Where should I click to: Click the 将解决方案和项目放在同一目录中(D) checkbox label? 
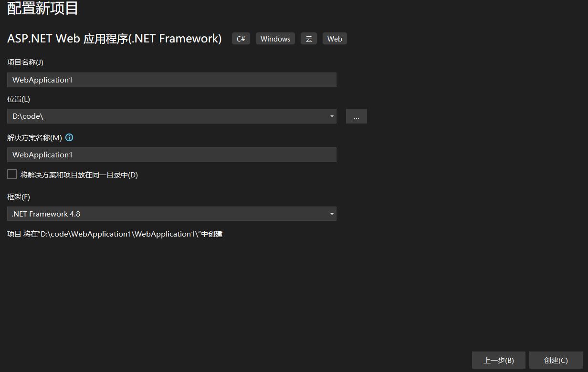79,175
